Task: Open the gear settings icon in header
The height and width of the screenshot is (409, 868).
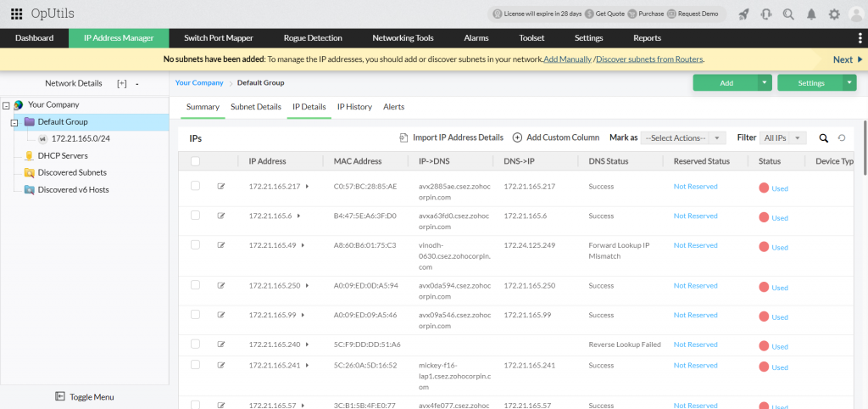Action: click(x=834, y=14)
